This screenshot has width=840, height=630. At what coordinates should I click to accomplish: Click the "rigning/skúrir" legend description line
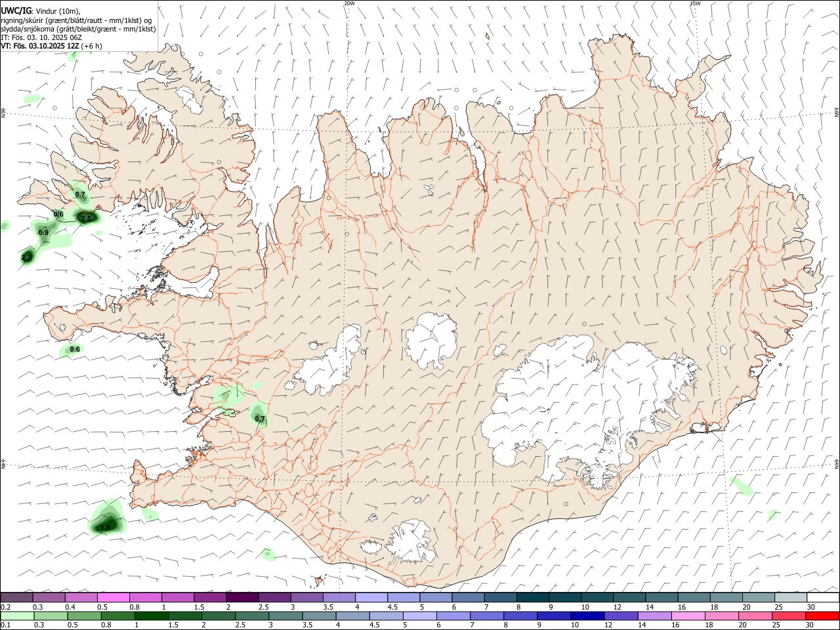click(x=76, y=20)
